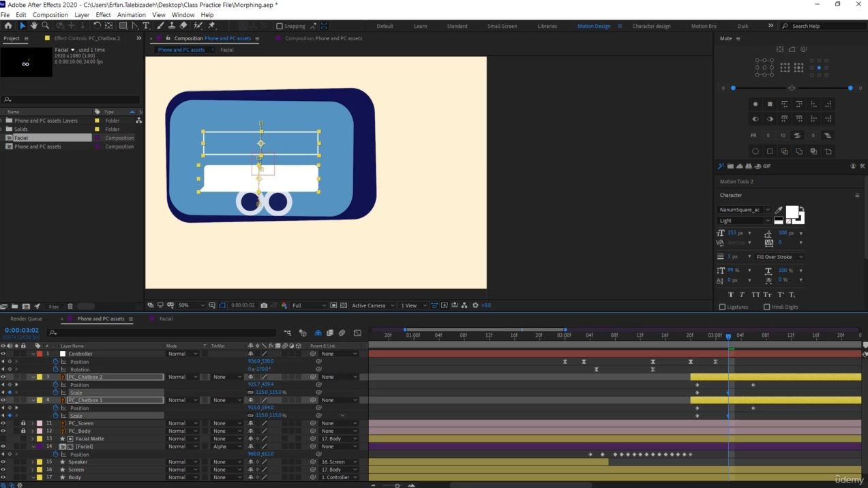Click the white fill color swatch
868x488 pixels.
[x=791, y=212]
